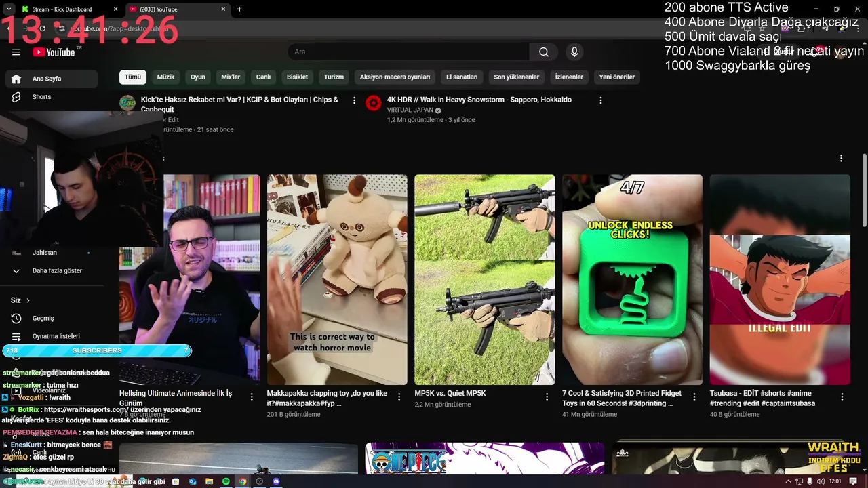The height and width of the screenshot is (488, 868).
Task: Open Makkapakka clapping toy title link
Action: click(x=328, y=398)
